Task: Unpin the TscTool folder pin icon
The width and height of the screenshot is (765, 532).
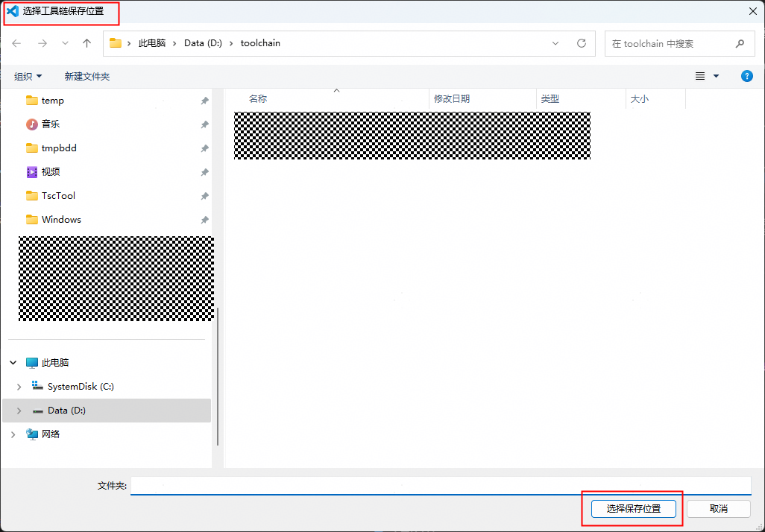Action: pos(204,196)
